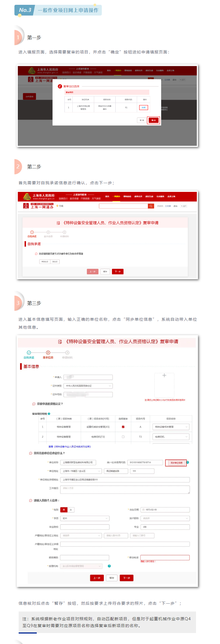Click the Shanghai government emblem logo in step two

[27, 197]
